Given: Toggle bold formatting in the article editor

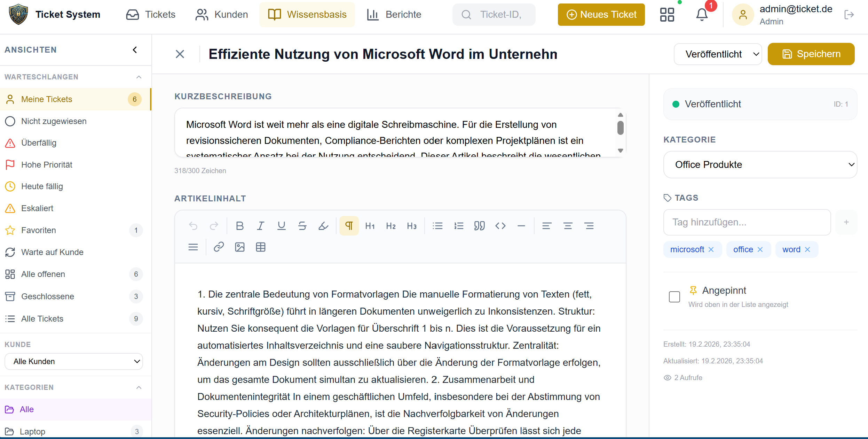Looking at the screenshot, I should pyautogui.click(x=239, y=225).
